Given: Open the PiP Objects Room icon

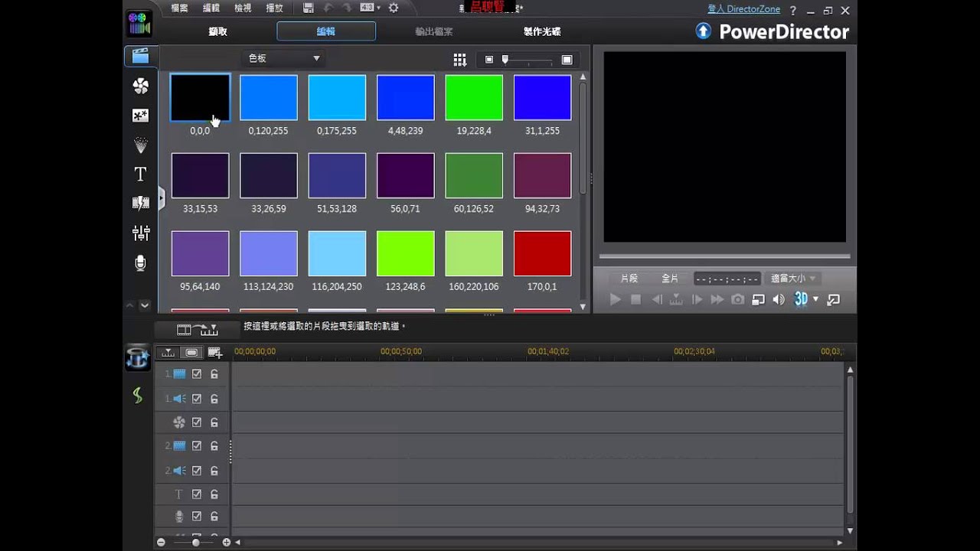Looking at the screenshot, I should 141,116.
